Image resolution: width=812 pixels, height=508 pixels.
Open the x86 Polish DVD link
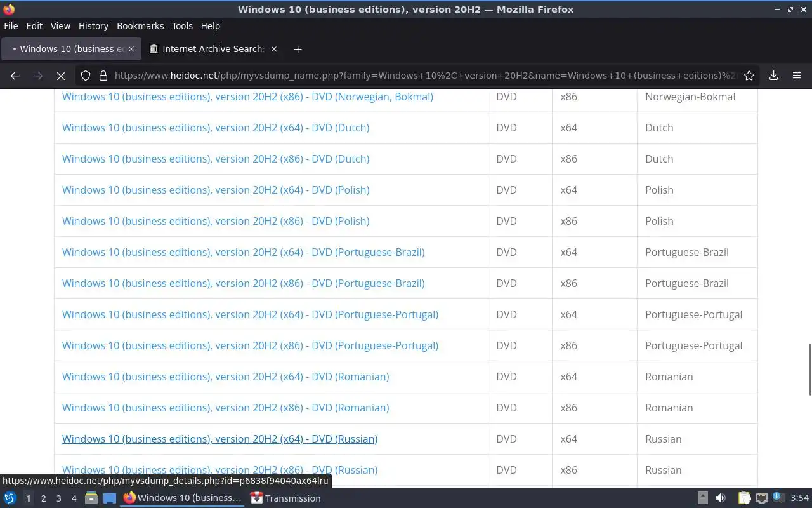[216, 221]
